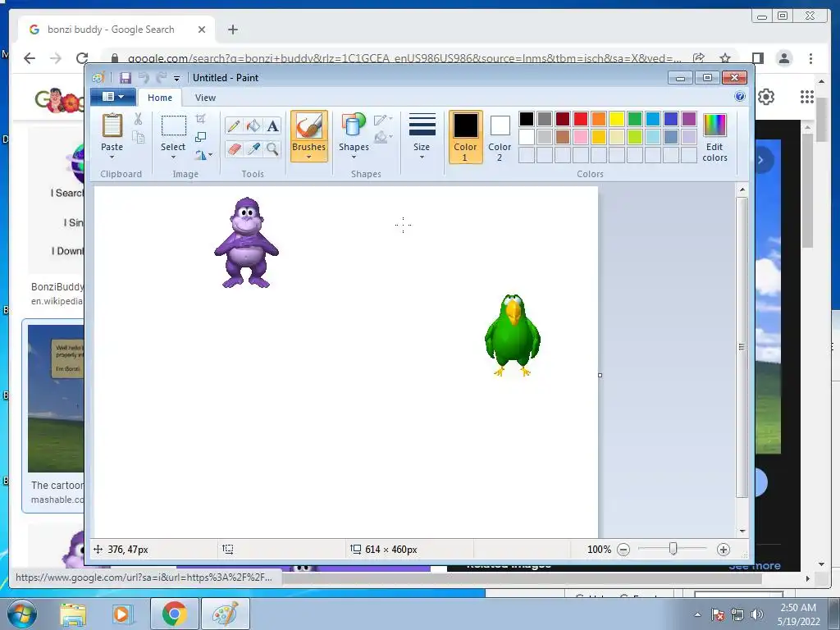The width and height of the screenshot is (840, 630).
Task: Open Windows Explorer from taskbar
Action: click(73, 614)
